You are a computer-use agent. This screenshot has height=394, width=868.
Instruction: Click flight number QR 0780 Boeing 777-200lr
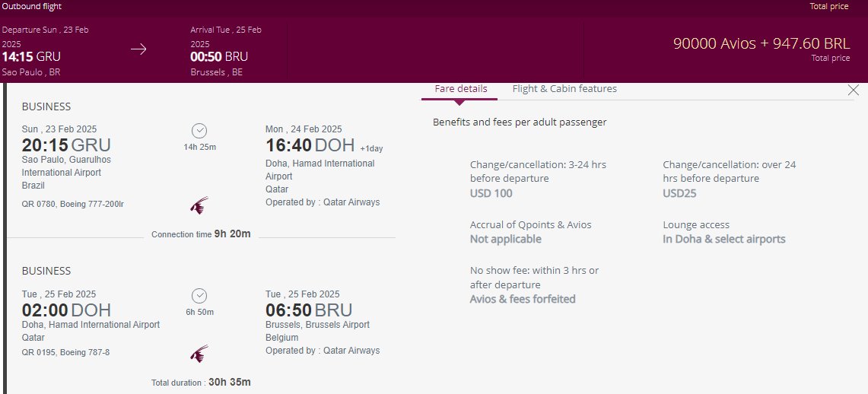click(72, 204)
